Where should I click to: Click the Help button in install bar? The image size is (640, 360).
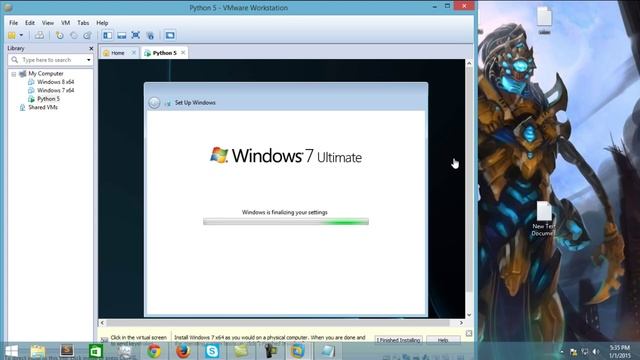tap(443, 340)
